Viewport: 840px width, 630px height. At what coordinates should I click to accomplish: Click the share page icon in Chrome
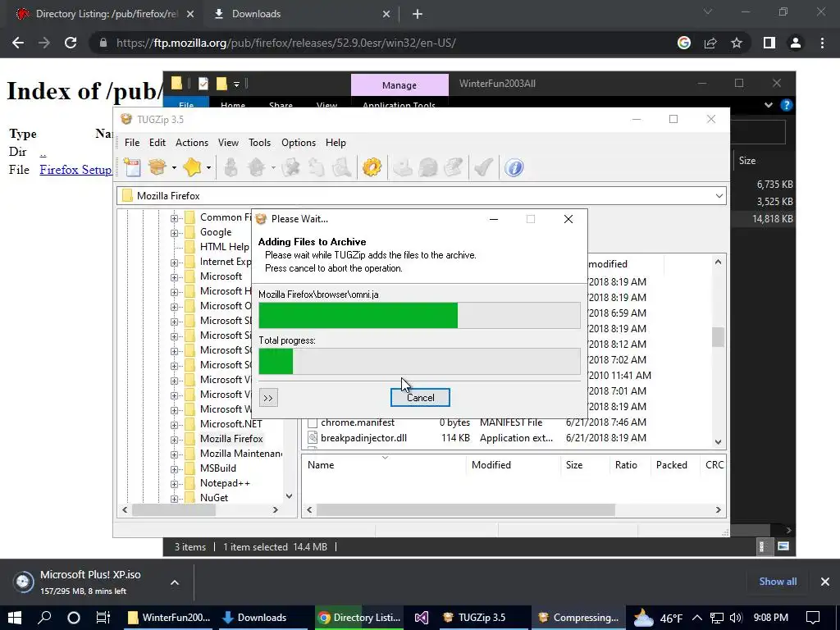pos(710,43)
